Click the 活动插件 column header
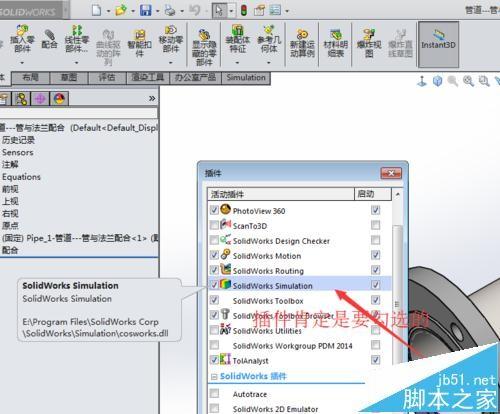The height and width of the screenshot is (414, 500). pos(281,194)
